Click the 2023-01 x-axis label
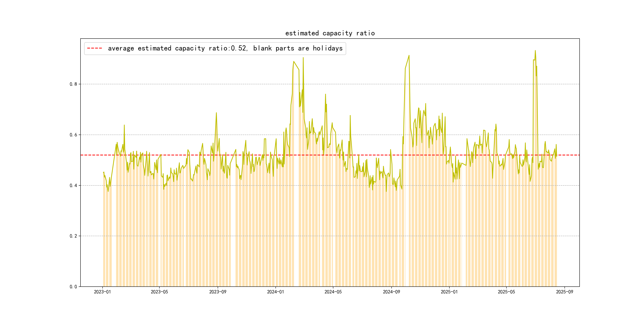The height and width of the screenshot is (322, 644). click(102, 292)
